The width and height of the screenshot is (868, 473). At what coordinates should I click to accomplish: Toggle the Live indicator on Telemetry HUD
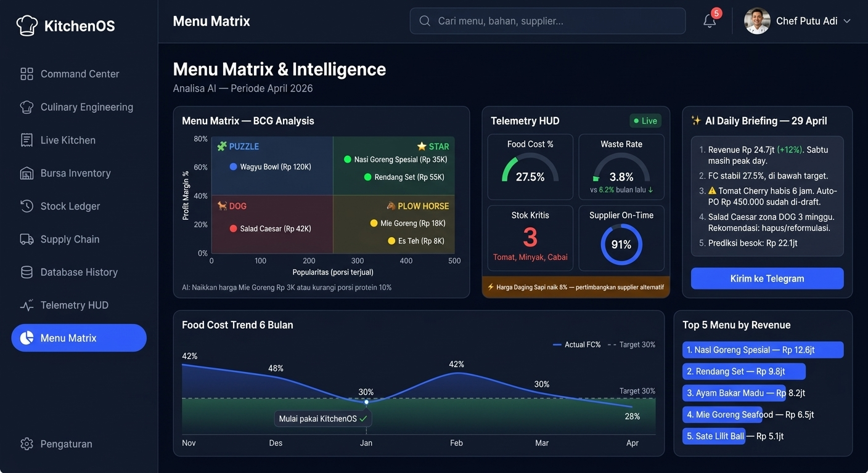click(x=645, y=121)
